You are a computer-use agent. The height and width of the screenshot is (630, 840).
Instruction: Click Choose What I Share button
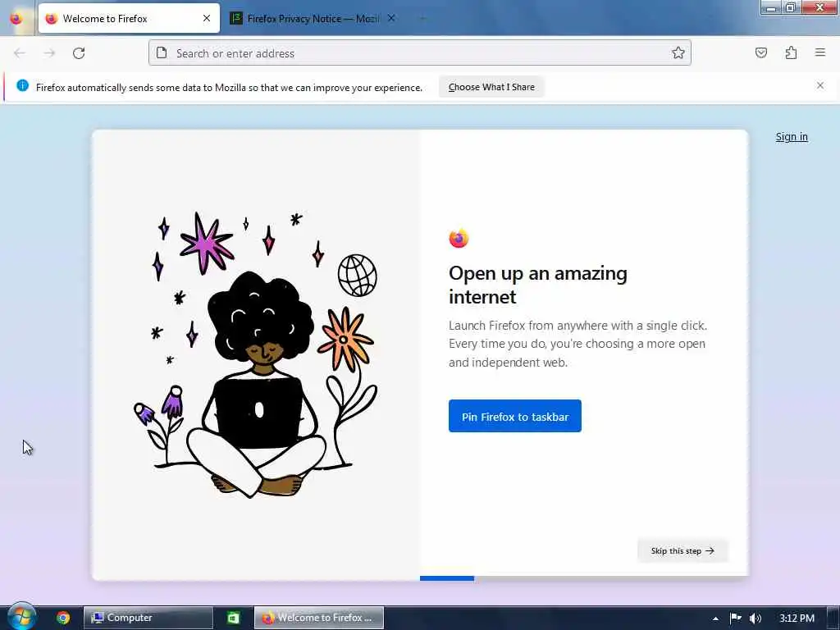pos(491,87)
